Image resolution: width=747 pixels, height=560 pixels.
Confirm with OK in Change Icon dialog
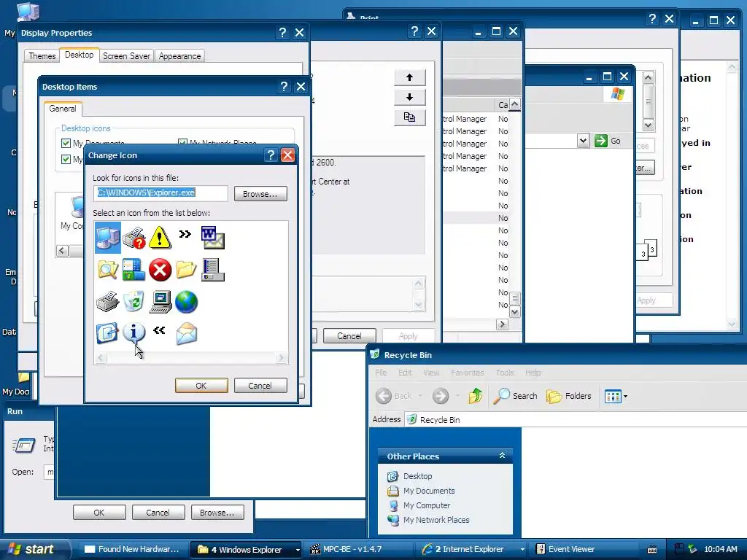[201, 385]
